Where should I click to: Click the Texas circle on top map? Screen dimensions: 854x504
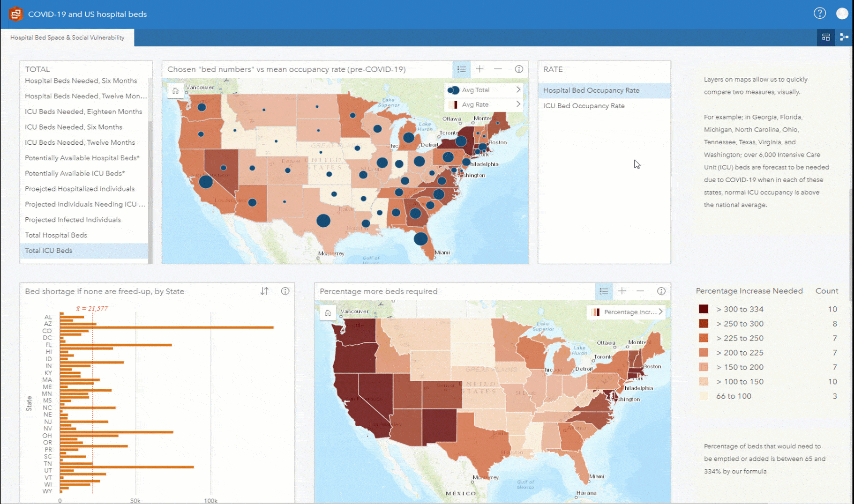point(323,221)
